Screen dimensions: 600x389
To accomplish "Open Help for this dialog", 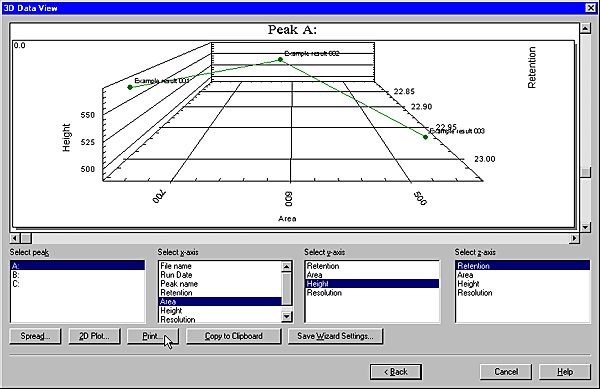I will coord(565,372).
